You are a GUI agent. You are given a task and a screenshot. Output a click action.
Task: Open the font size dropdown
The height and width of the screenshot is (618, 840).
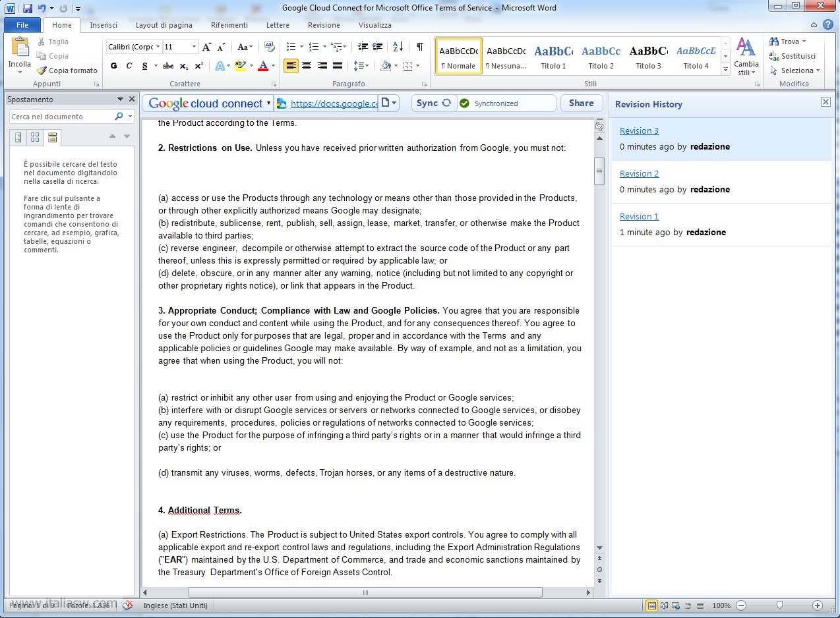194,47
